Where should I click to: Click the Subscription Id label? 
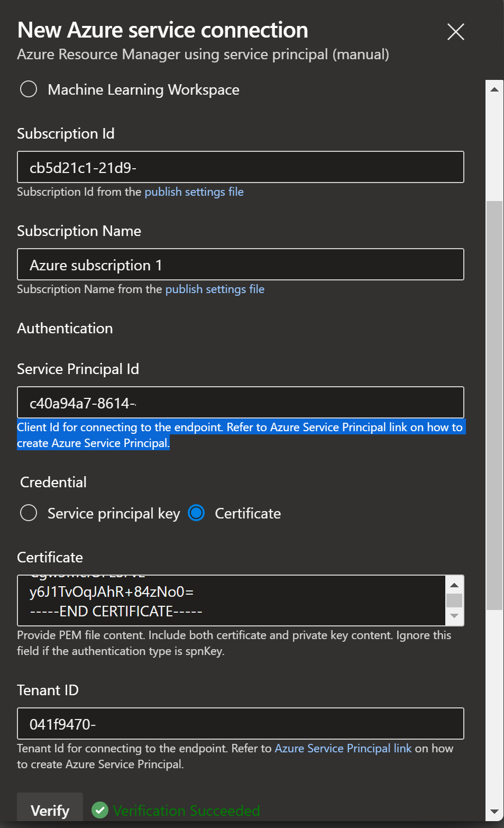tap(66, 133)
